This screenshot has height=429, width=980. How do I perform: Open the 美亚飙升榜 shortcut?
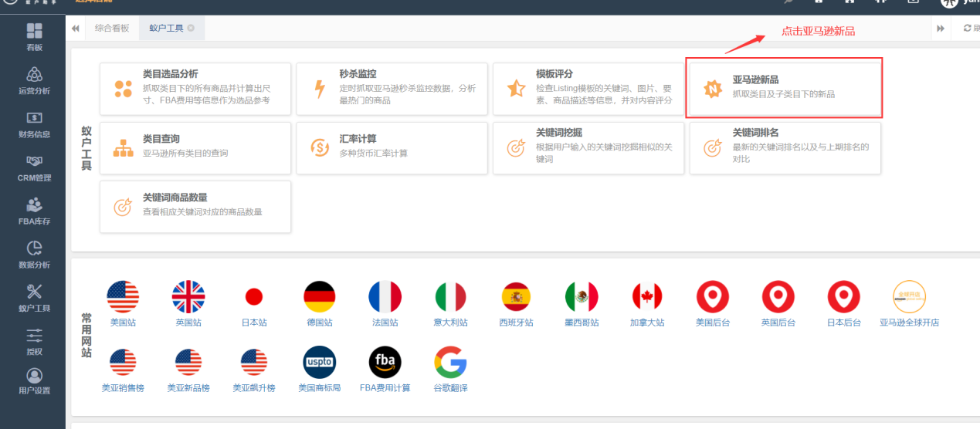254,370
